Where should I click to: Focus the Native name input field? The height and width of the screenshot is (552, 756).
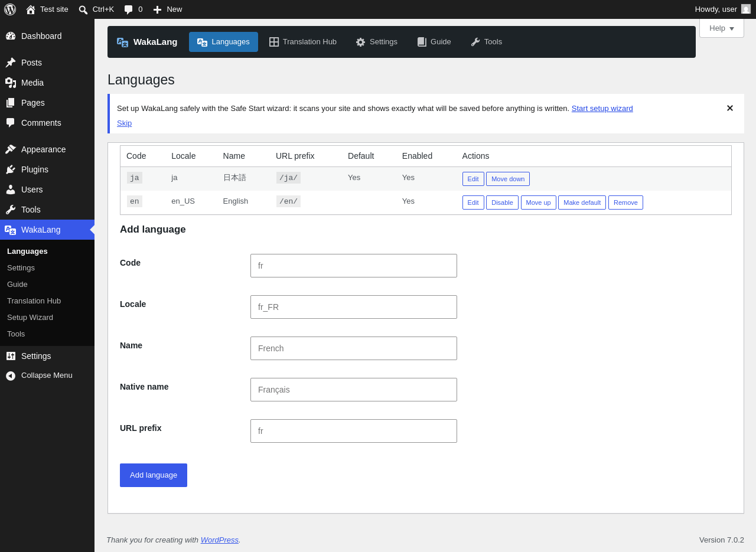[354, 390]
